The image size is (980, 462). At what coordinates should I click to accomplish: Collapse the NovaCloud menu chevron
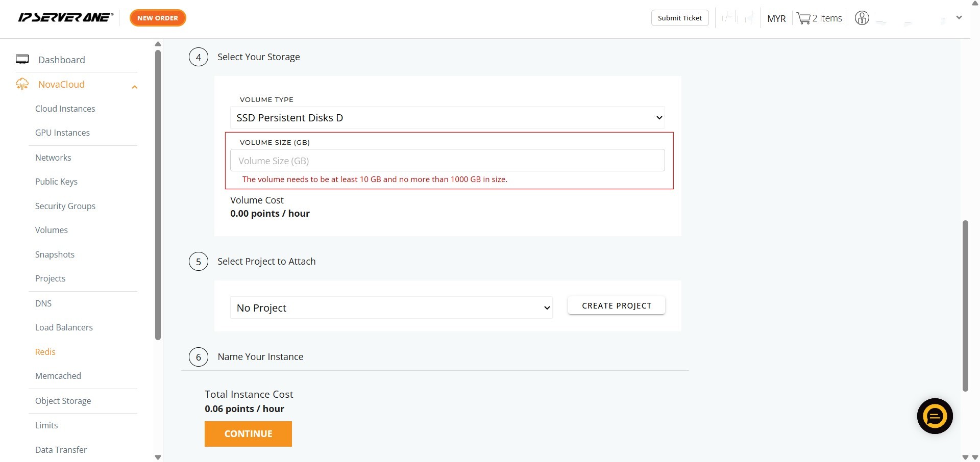tap(134, 87)
